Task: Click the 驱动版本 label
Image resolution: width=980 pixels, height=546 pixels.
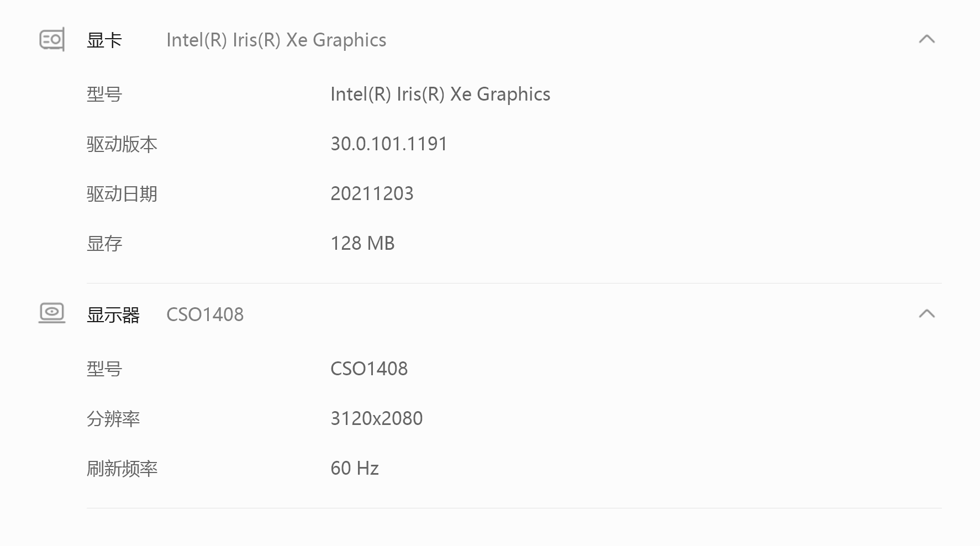Action: tap(122, 144)
